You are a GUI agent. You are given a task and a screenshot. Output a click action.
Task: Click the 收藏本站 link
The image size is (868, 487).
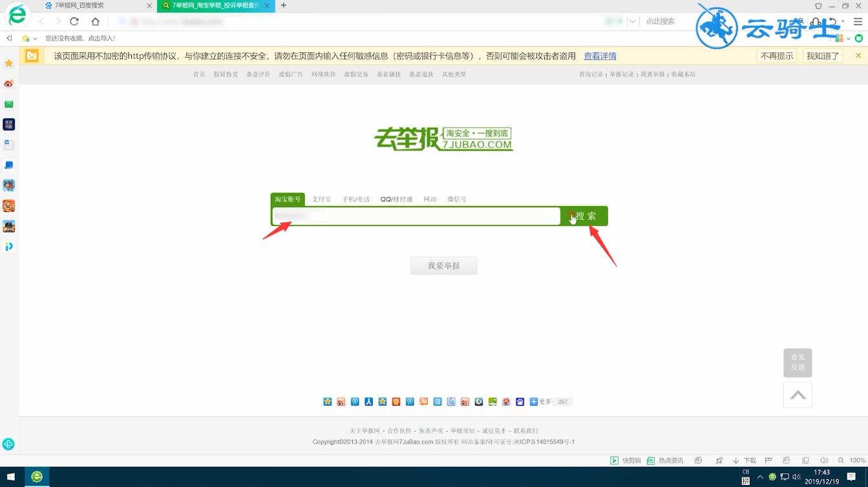tap(683, 74)
